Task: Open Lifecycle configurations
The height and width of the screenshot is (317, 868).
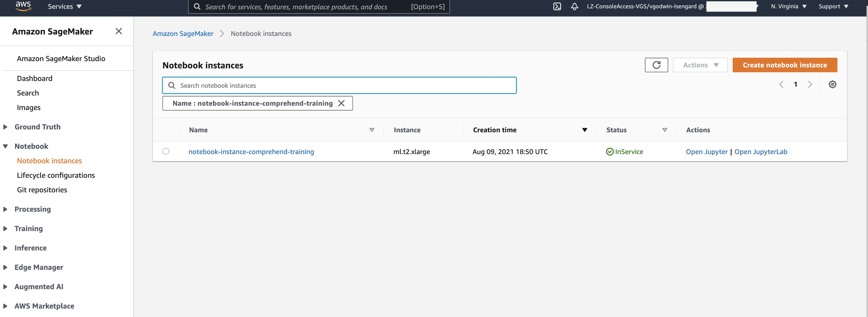Action: tap(56, 175)
